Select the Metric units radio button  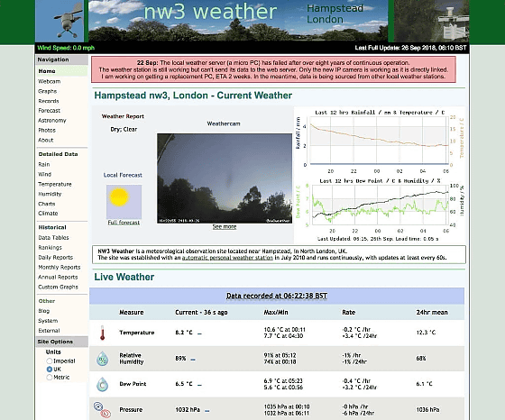pyautogui.click(x=50, y=378)
